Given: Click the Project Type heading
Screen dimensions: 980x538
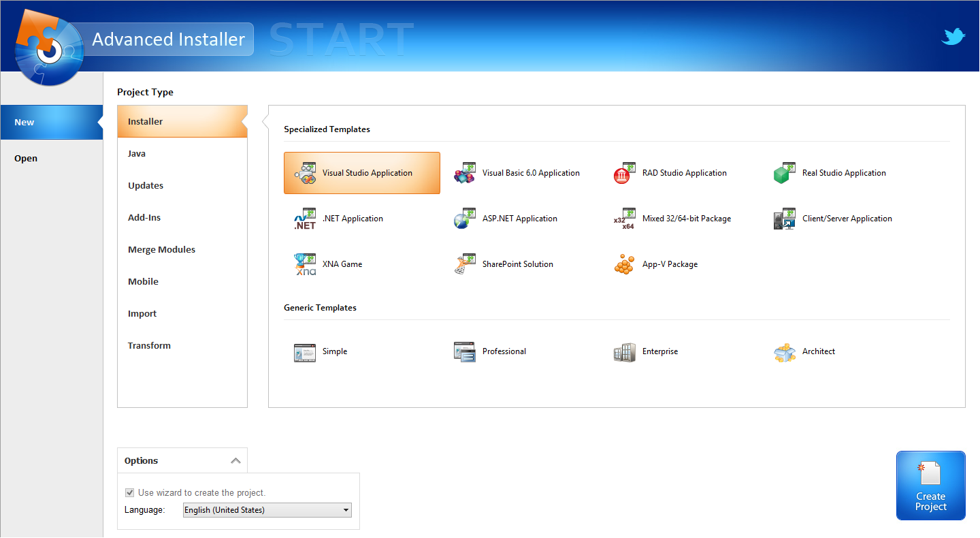Looking at the screenshot, I should (x=146, y=93).
